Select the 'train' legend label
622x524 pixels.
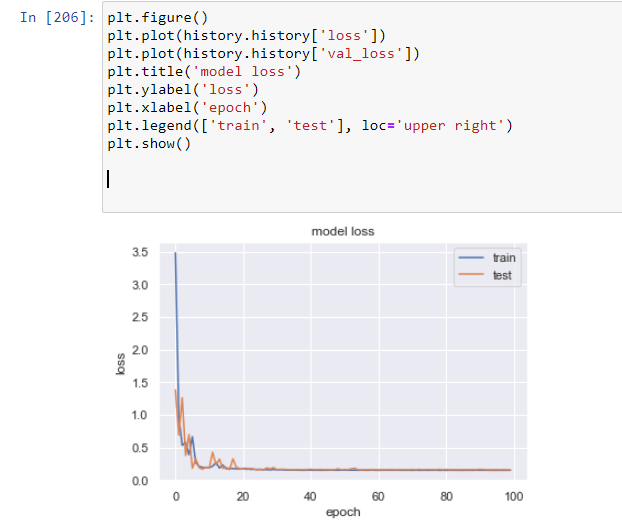pos(505,257)
